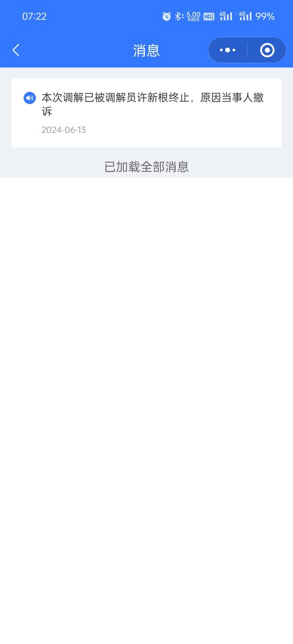Tap the 消息 page title
Viewport: 293px width, 644px height.
(146, 50)
